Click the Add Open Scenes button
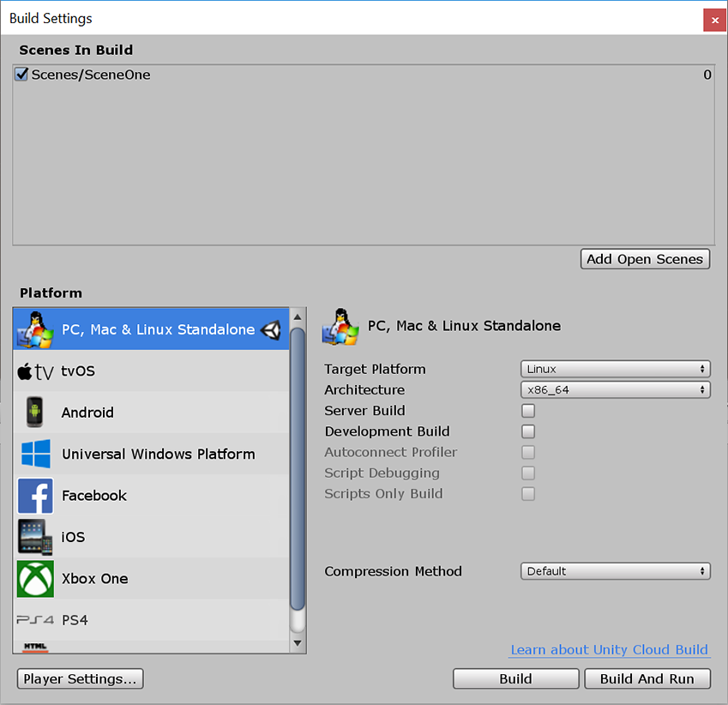Screen dimensions: 728x705 645,258
